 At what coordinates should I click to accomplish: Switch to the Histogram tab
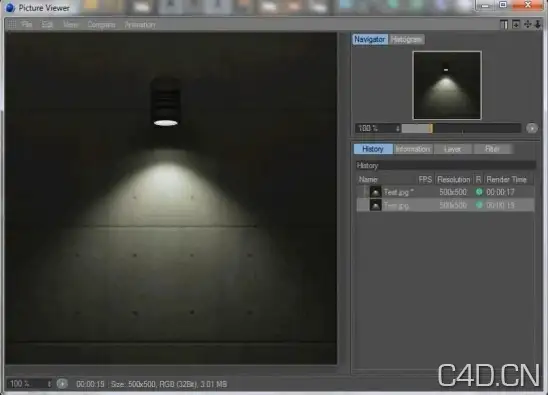pos(406,39)
